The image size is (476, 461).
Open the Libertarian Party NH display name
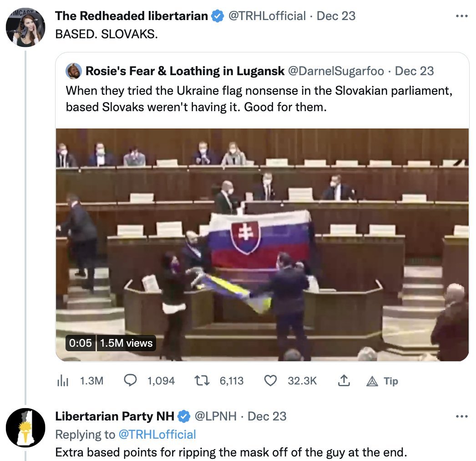pyautogui.click(x=115, y=416)
